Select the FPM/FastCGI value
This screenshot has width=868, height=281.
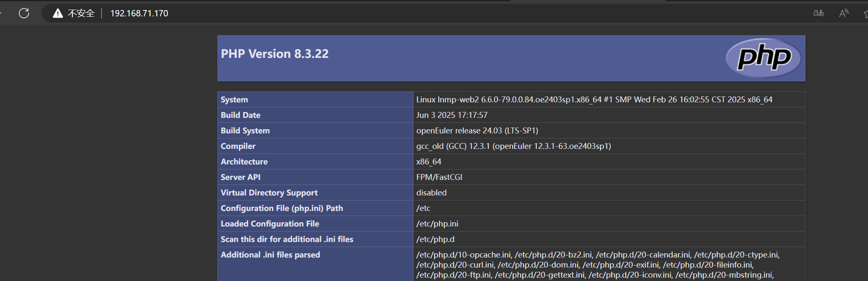[439, 177]
